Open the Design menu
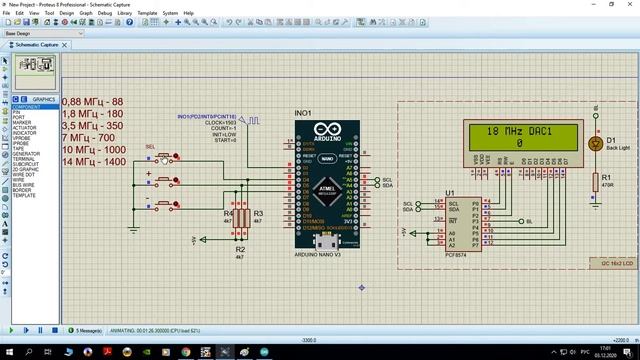The height and width of the screenshot is (360, 640). tap(67, 13)
